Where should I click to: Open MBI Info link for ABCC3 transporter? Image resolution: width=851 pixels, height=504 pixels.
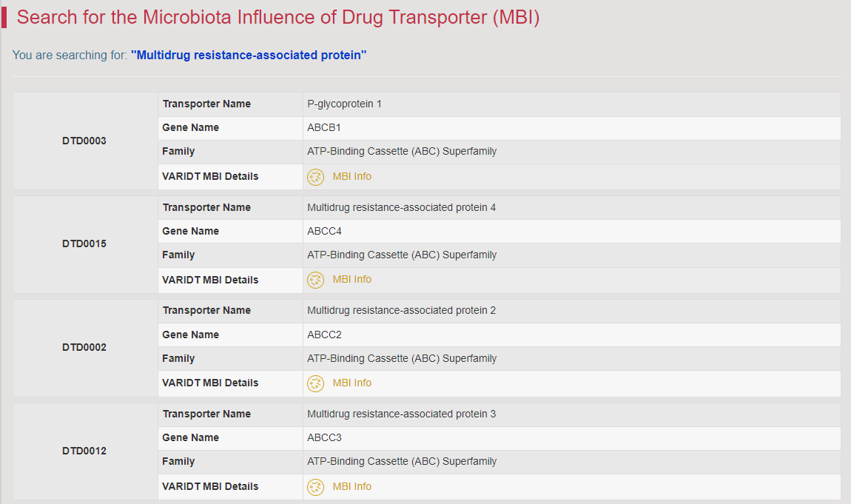351,487
